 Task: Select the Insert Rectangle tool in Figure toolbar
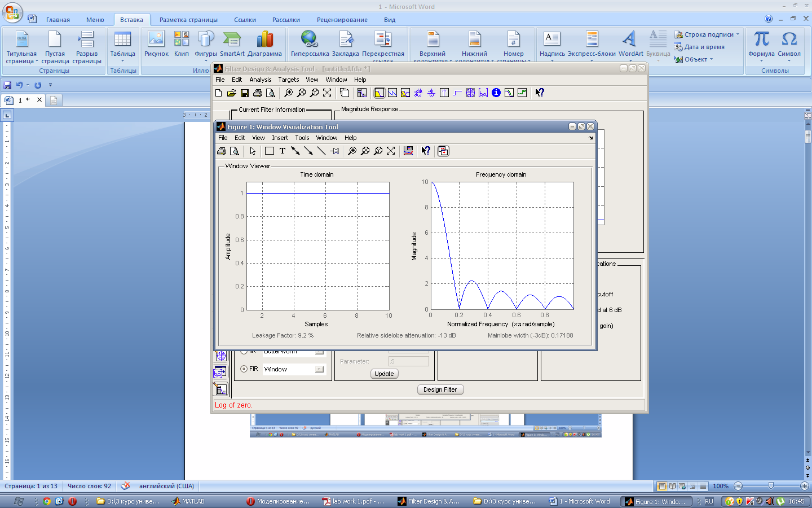pyautogui.click(x=270, y=151)
